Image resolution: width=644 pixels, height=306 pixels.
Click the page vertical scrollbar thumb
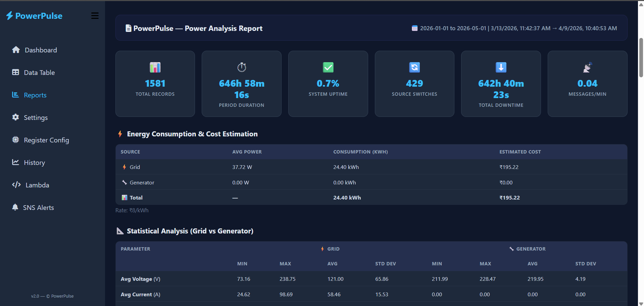click(x=641, y=57)
